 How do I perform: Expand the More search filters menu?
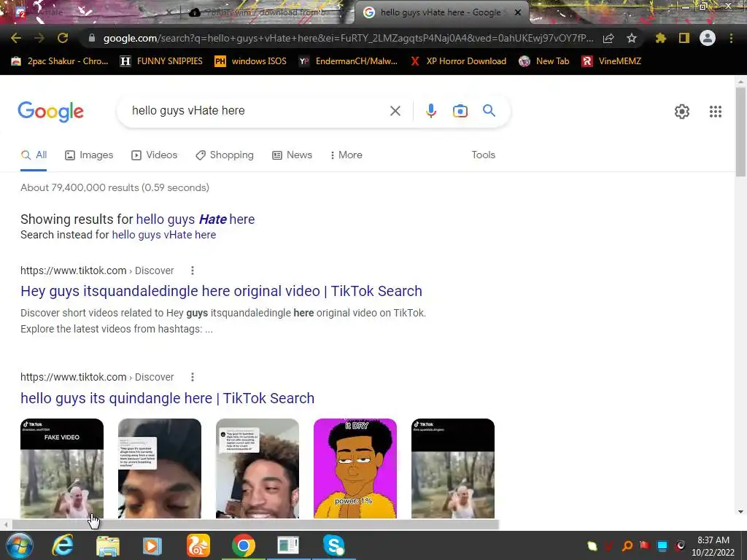346,155
